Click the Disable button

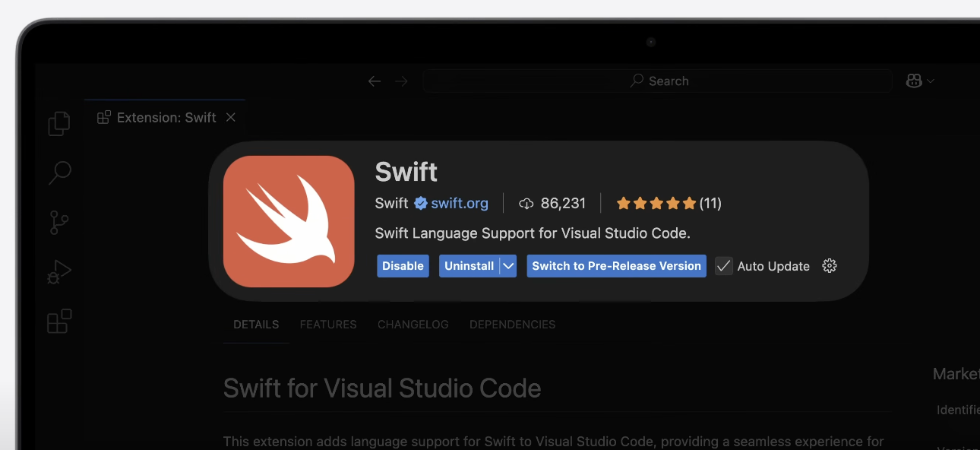pos(403,266)
